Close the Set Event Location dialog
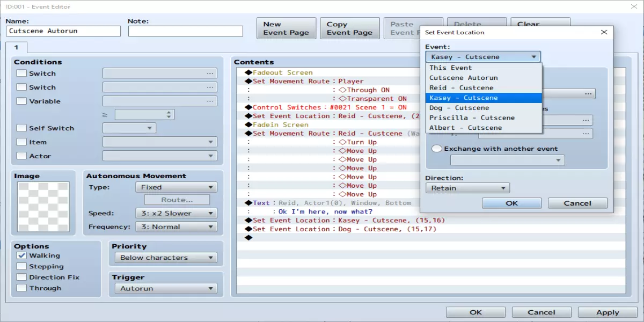Image resolution: width=644 pixels, height=322 pixels. 604,32
